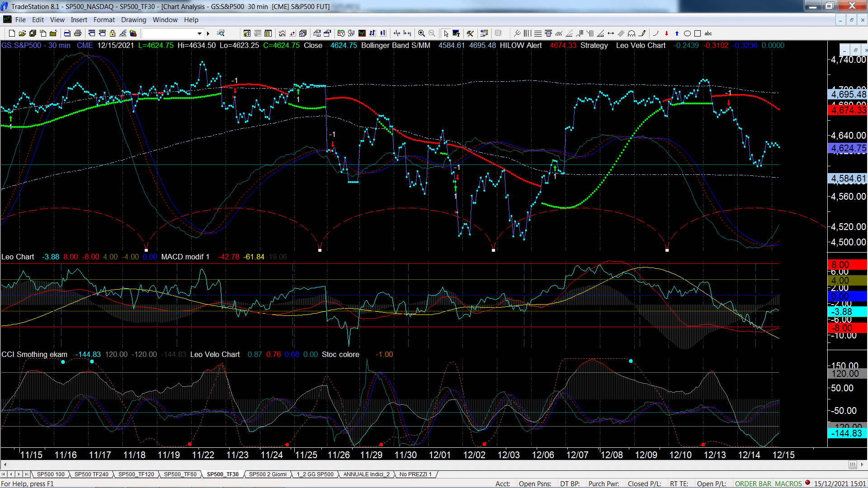Click the colored cubes toolbar icon

tap(133, 33)
